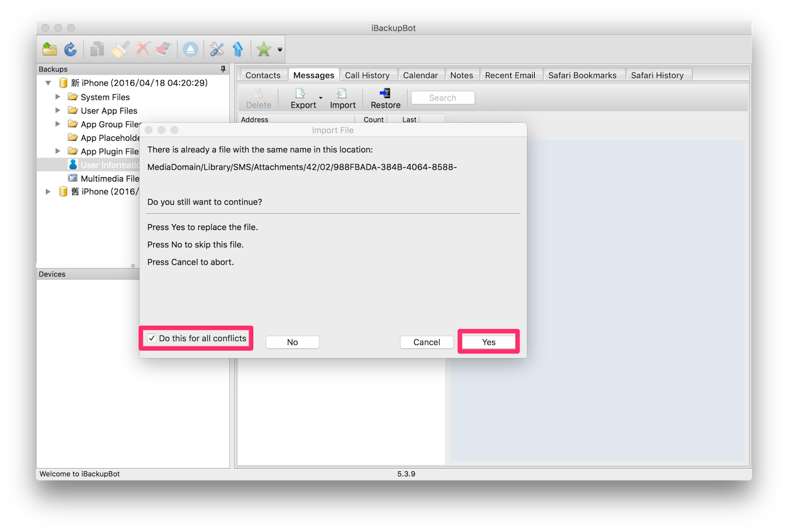Open the dropdown arrow beside the star
The width and height of the screenshot is (788, 532).
(x=280, y=50)
